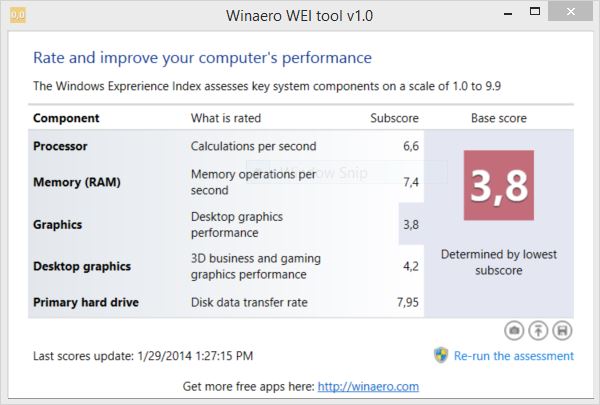Click the Subscore column header
The height and width of the screenshot is (405, 600).
tap(394, 118)
